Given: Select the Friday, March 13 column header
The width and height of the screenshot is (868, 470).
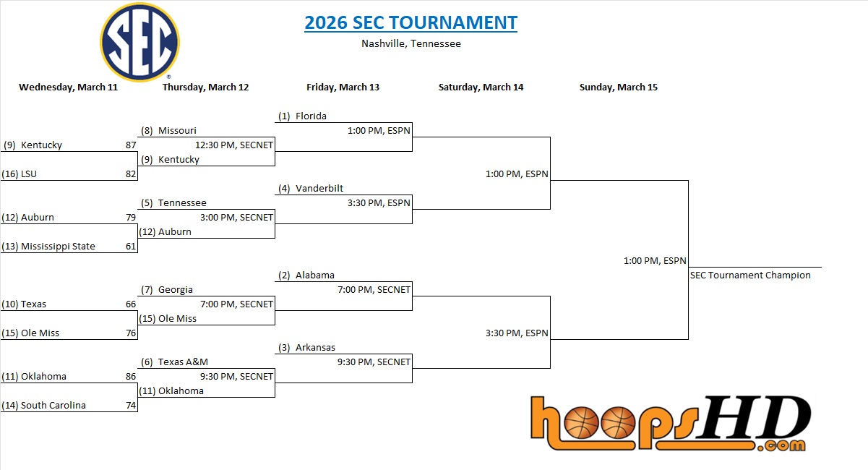Looking at the screenshot, I should 343,87.
